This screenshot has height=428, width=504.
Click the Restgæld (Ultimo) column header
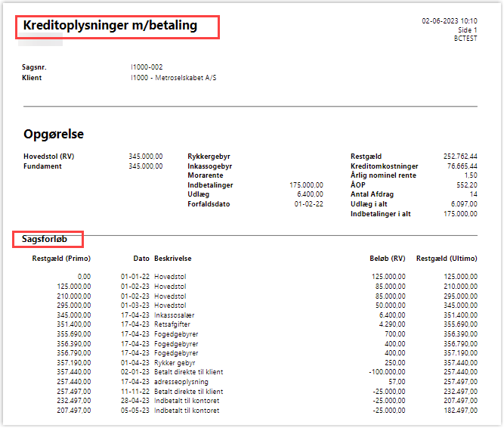[x=447, y=259]
